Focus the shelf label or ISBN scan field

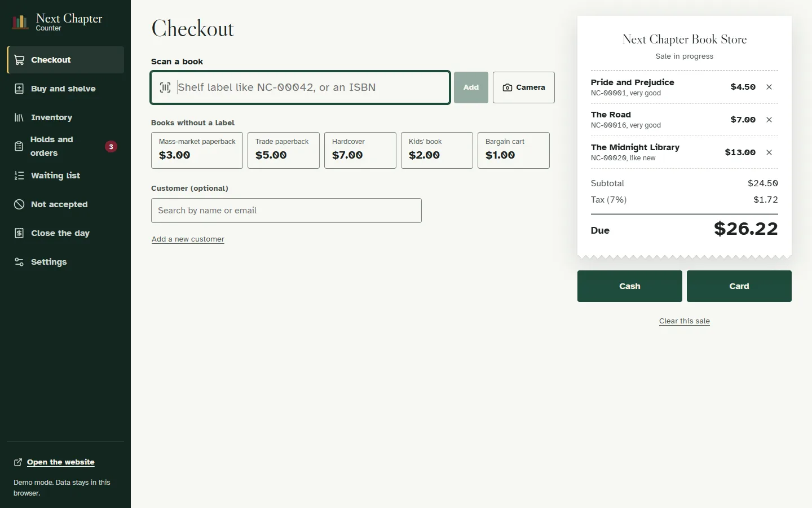[300, 87]
